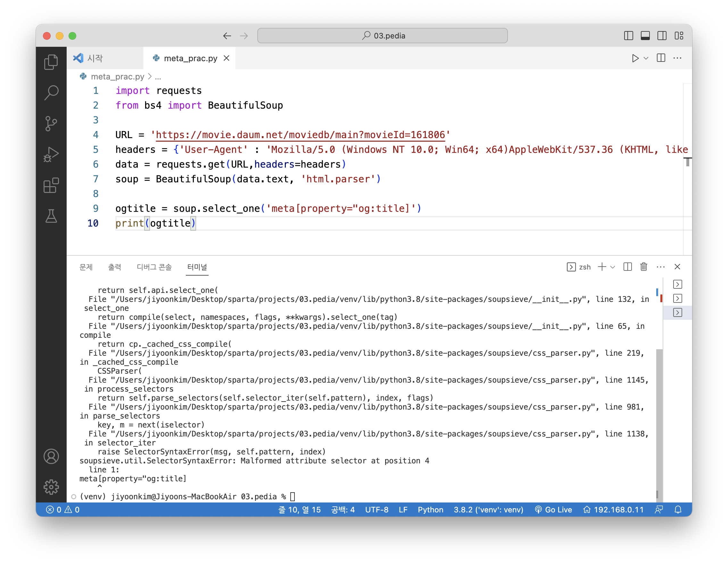Split the terminal pane
The image size is (728, 564).
click(x=628, y=267)
